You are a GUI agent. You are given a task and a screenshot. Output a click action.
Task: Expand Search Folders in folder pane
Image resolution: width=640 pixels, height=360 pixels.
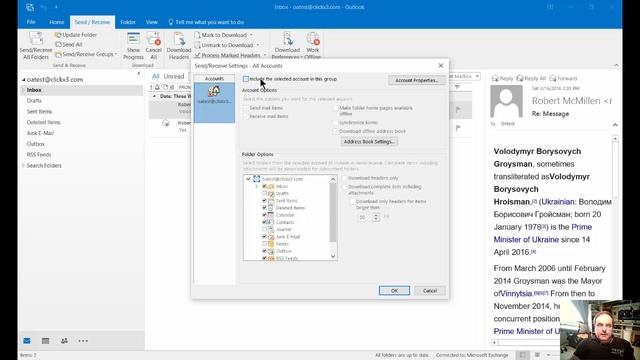point(23,166)
